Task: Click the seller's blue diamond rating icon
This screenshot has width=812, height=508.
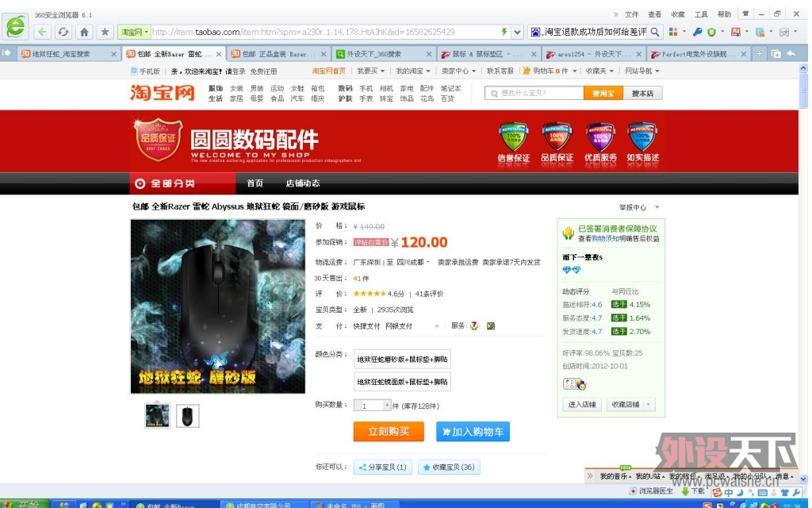Action: point(572,270)
